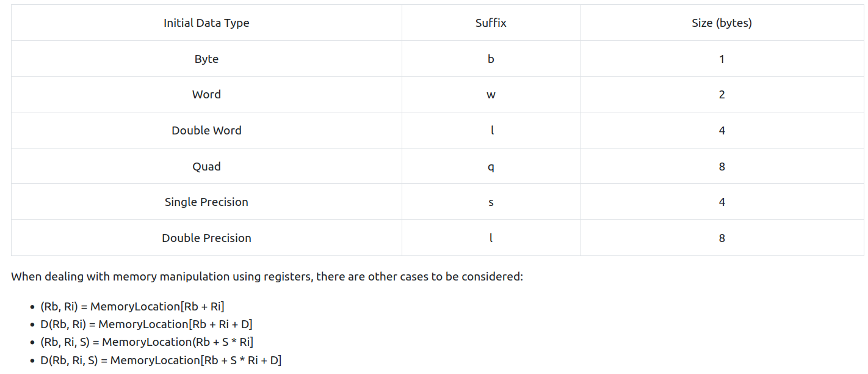
Task: Click size "8" in Double Precision row
Action: click(722, 238)
